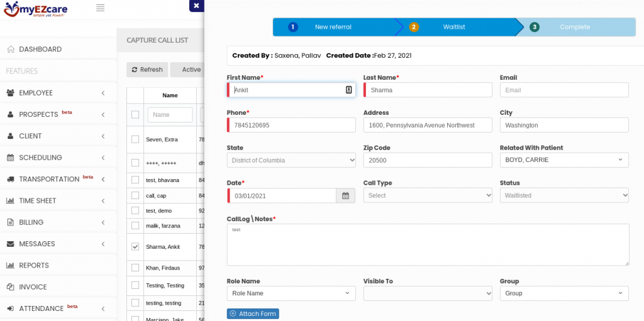Open the Call Type select dropdown

click(x=428, y=195)
